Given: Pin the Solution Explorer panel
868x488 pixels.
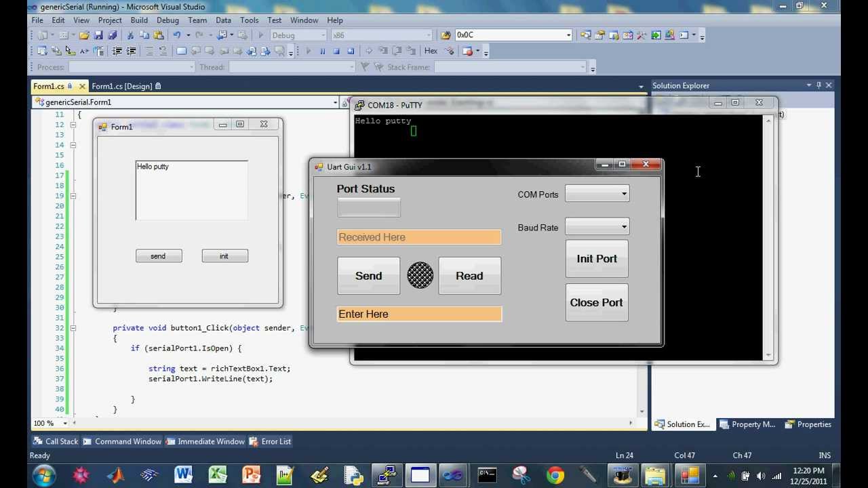Looking at the screenshot, I should click(x=818, y=85).
